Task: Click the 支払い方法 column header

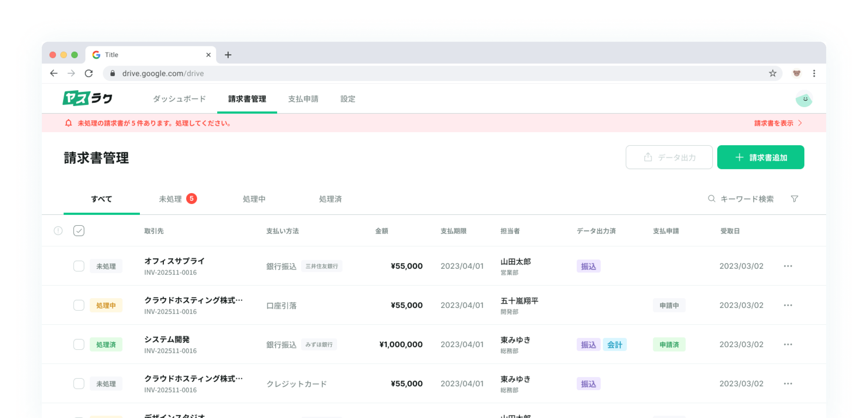Action: click(282, 231)
